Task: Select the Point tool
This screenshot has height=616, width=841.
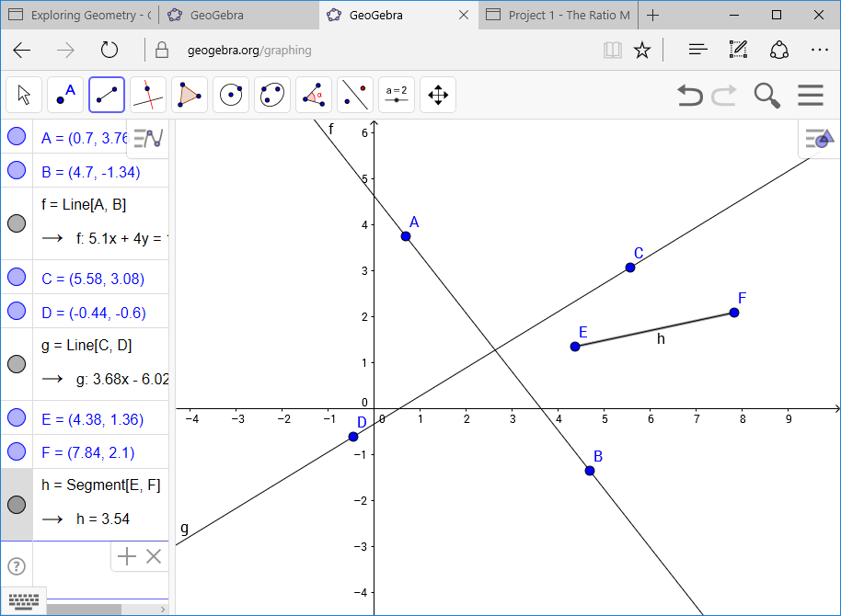Action: 64,94
